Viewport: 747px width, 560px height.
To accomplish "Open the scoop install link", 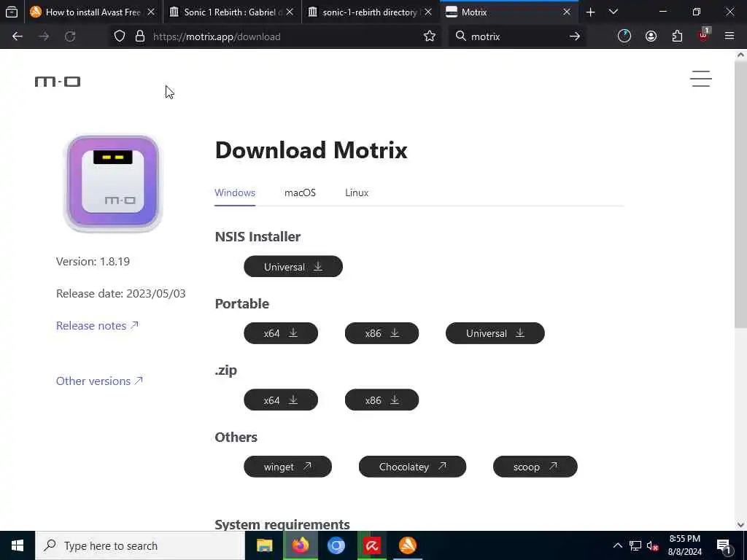I will (535, 467).
